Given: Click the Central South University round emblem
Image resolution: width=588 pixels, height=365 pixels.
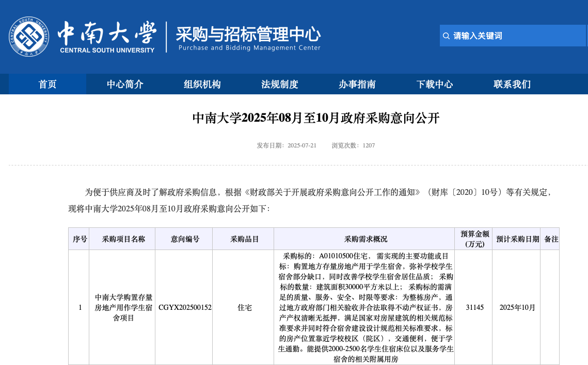Looking at the screenshot, I should [x=29, y=36].
